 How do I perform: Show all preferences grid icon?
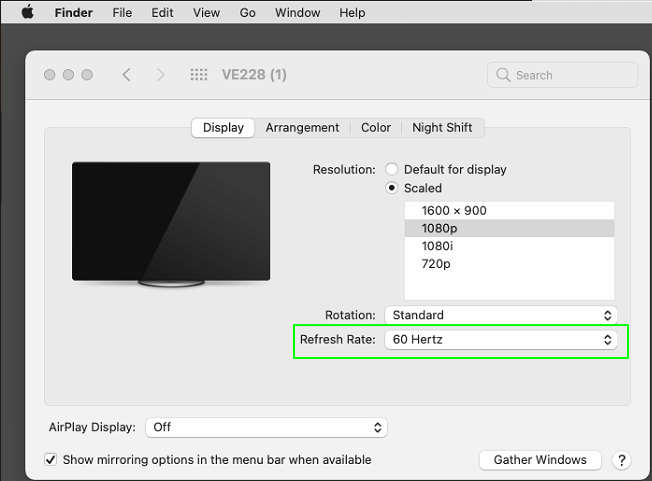(199, 75)
